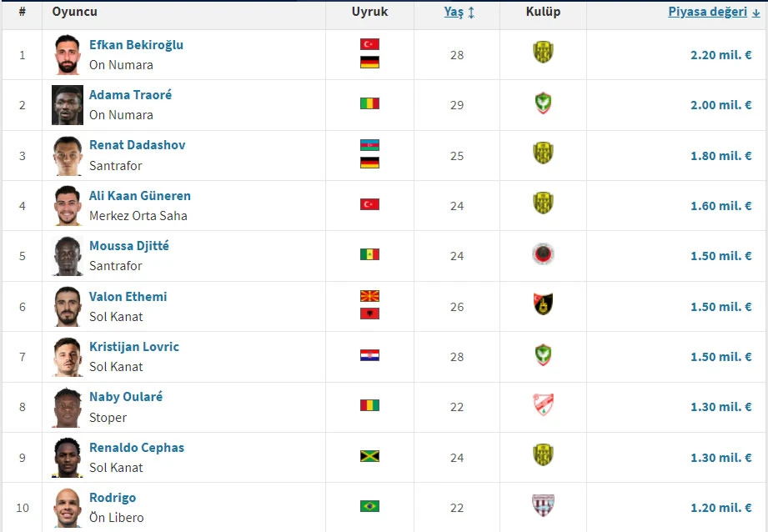Click Valon Ethemi's player photo
The image size is (768, 532).
(x=67, y=307)
